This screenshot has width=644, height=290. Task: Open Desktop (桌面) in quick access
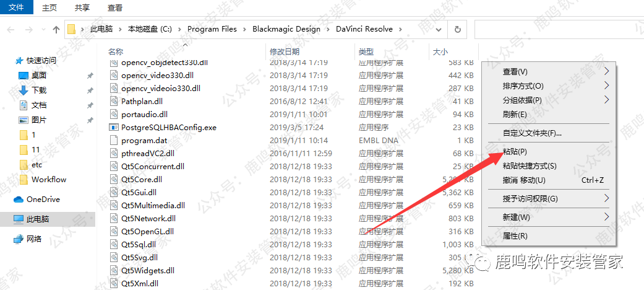(x=38, y=75)
